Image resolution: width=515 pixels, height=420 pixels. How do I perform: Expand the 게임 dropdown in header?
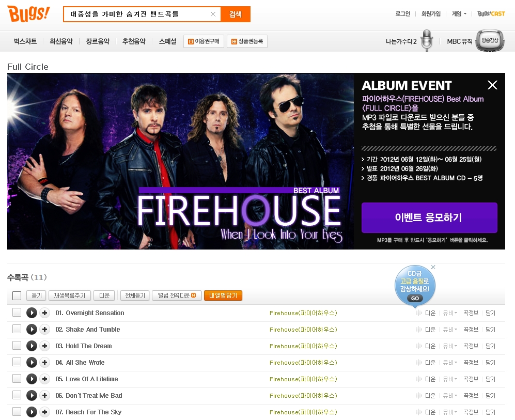[459, 14]
